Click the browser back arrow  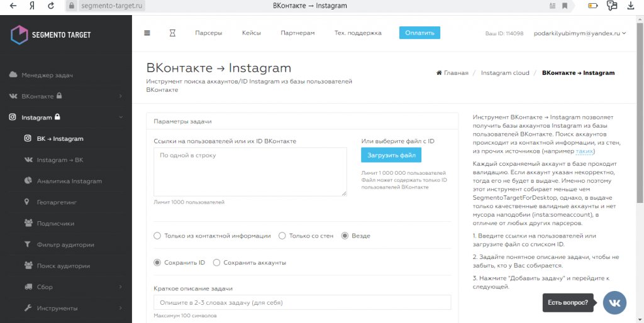[x=13, y=6]
